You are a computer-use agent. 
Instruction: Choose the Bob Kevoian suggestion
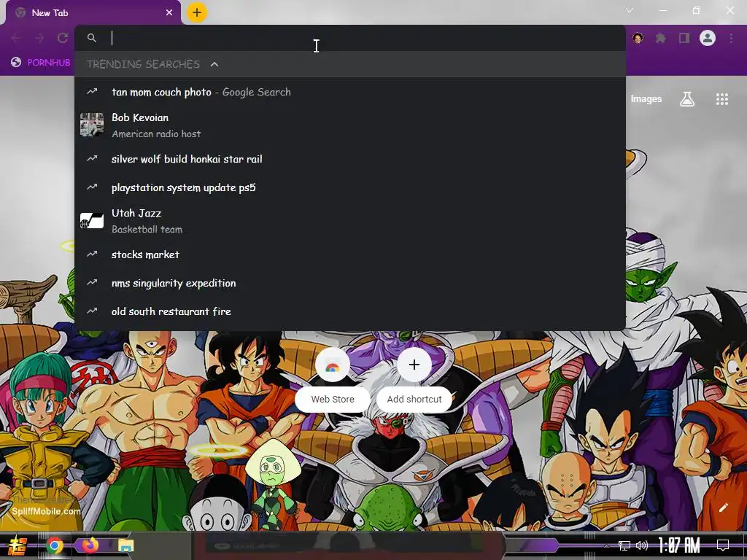(349, 125)
